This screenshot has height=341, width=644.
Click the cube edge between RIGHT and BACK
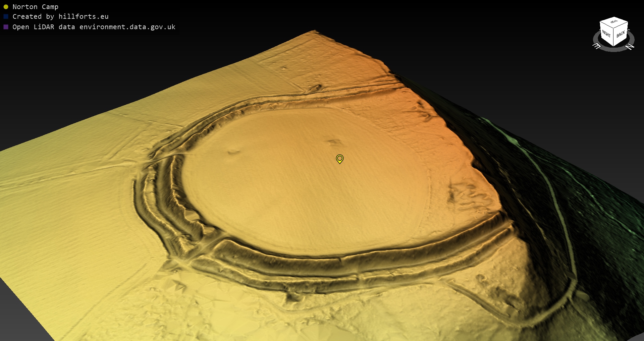pos(613,37)
